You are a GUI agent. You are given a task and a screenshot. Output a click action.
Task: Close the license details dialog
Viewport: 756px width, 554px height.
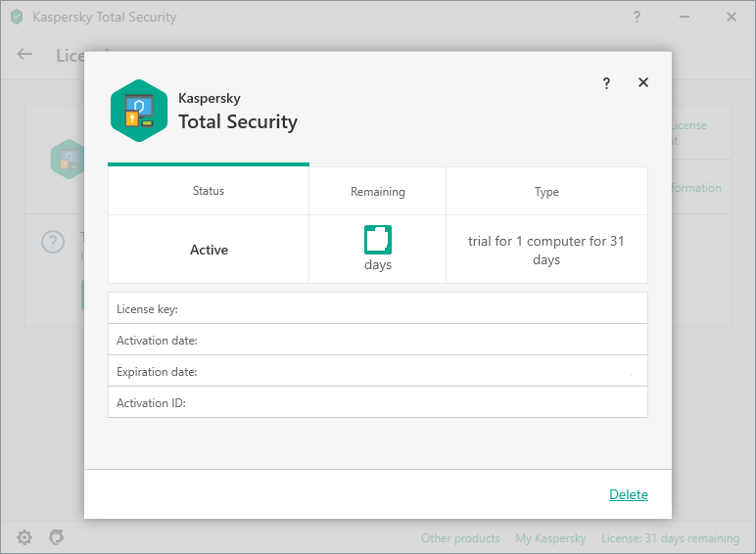pos(643,82)
